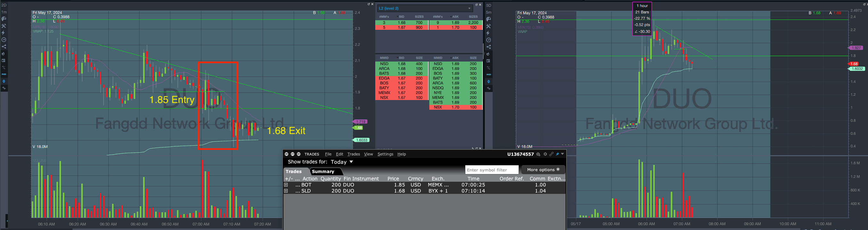The image size is (868, 230).
Task: Open the right chart's color palette settings
Action: coord(488,19)
